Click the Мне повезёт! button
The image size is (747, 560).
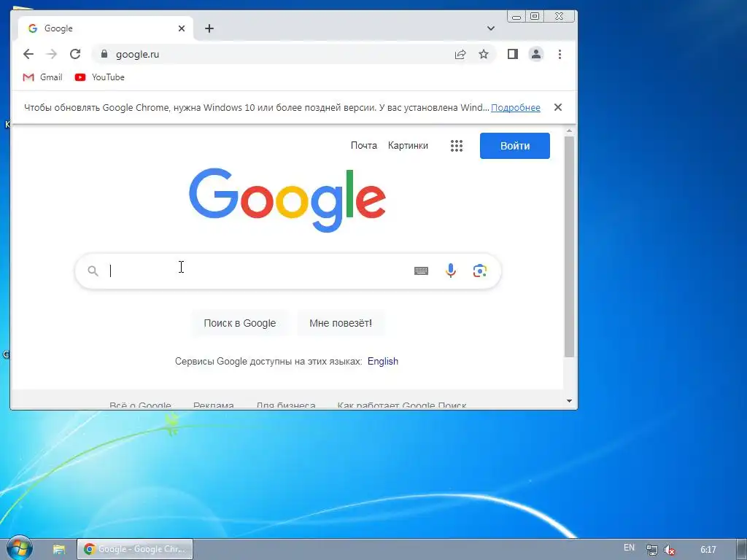coord(341,323)
